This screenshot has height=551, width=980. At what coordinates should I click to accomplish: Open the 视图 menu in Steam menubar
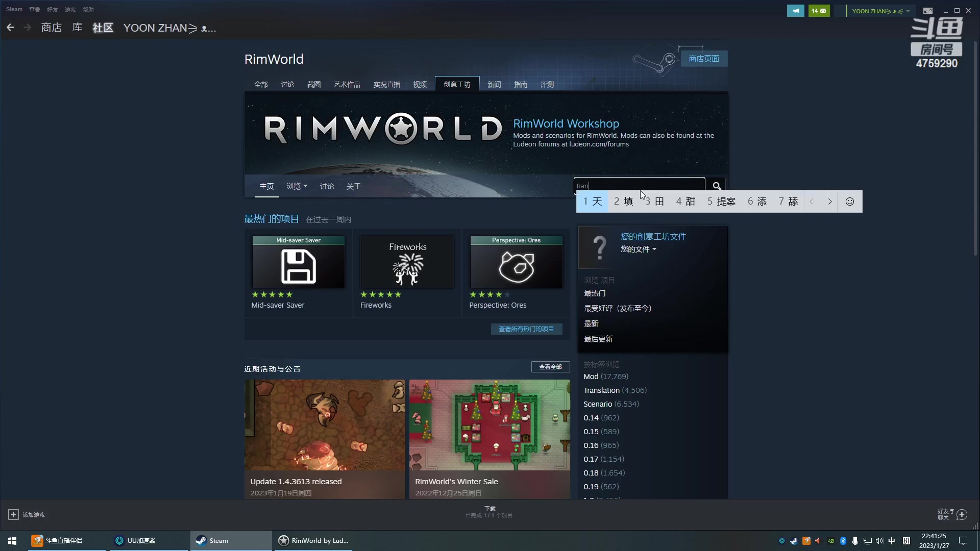click(34, 10)
